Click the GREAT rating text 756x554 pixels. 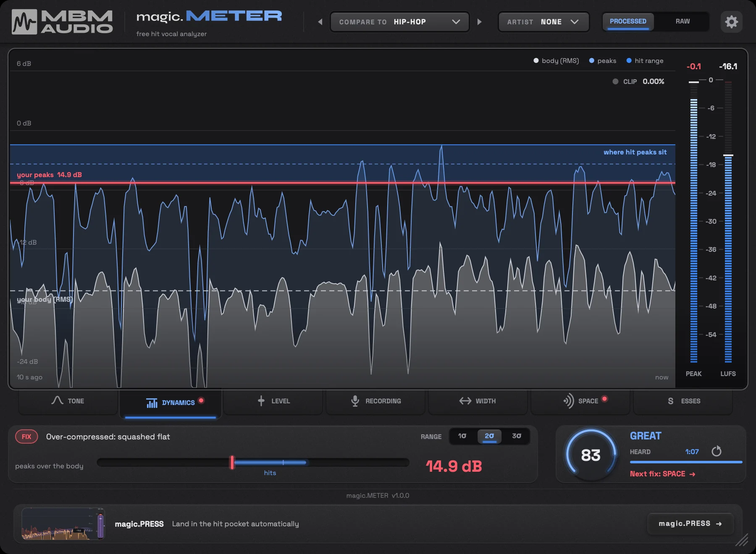[646, 436]
